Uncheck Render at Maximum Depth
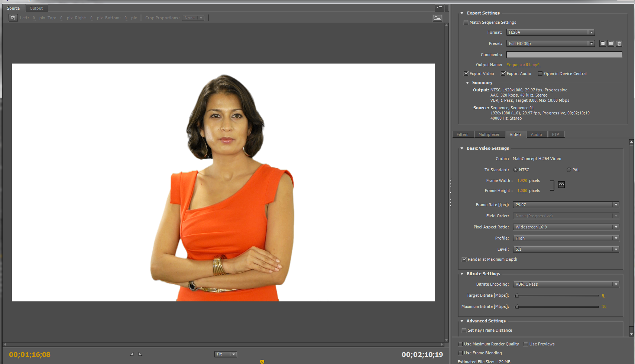This screenshot has height=364, width=635. coord(464,259)
